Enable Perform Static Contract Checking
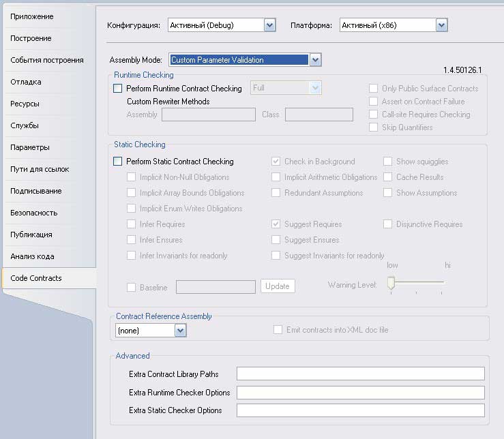504x439 pixels. (x=117, y=162)
